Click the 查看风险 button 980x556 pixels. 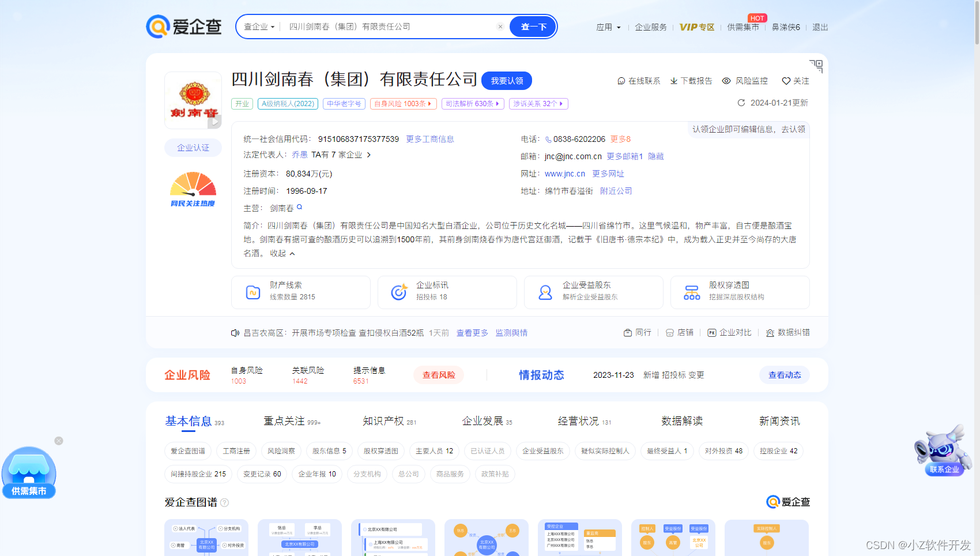(439, 375)
